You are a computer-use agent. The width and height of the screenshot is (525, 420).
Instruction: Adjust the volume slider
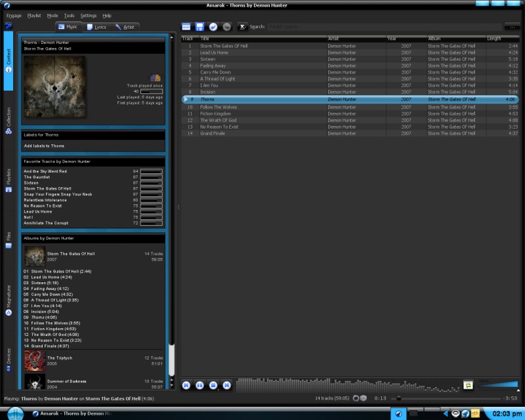(498, 385)
